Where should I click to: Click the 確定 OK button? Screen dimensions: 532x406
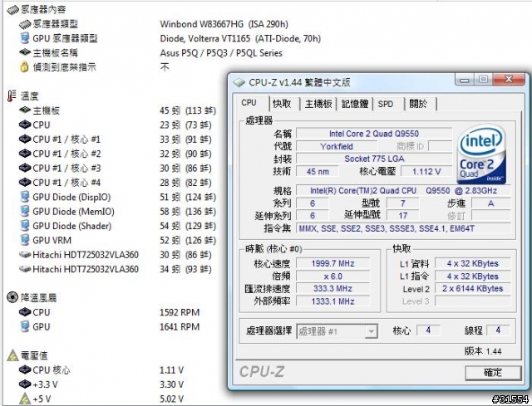(x=493, y=373)
